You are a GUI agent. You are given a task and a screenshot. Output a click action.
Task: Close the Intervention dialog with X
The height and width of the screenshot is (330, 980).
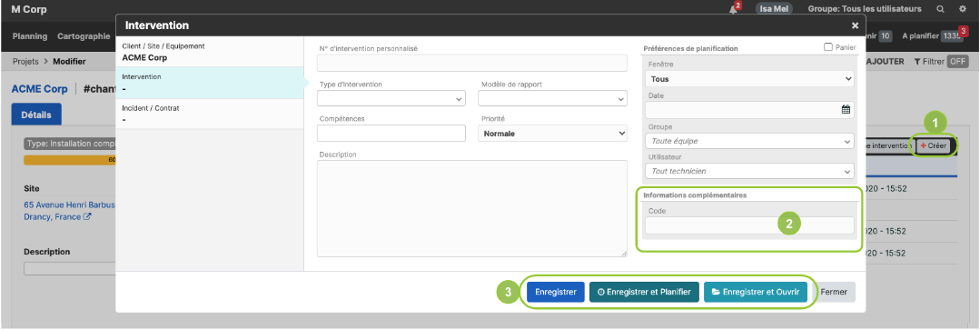pos(855,25)
